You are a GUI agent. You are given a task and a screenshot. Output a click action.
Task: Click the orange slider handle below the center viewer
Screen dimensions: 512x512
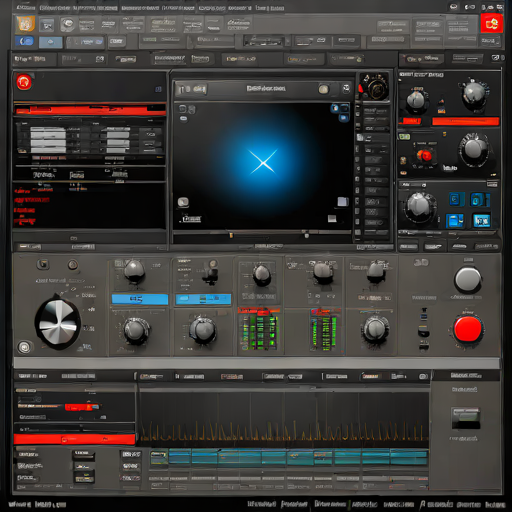(x=231, y=235)
